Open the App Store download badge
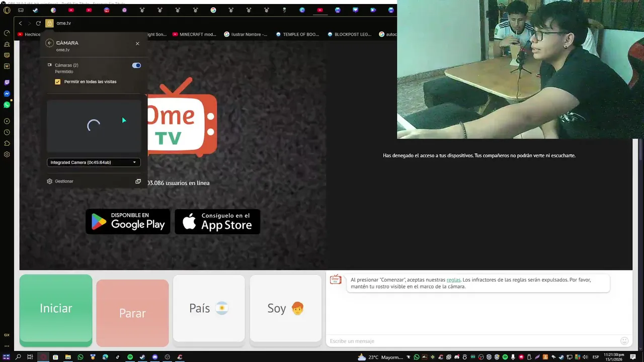This screenshot has width=644, height=362. tap(217, 222)
